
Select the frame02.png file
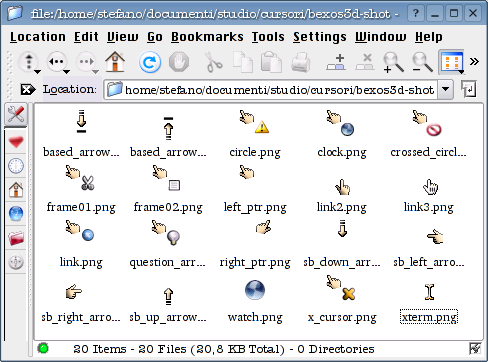point(168,189)
